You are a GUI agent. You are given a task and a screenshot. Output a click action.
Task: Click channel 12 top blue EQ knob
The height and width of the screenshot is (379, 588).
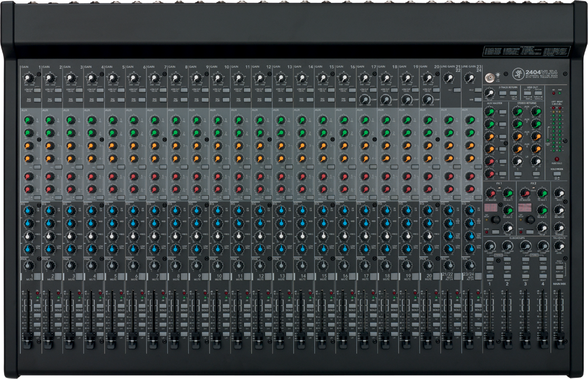[x=260, y=211]
